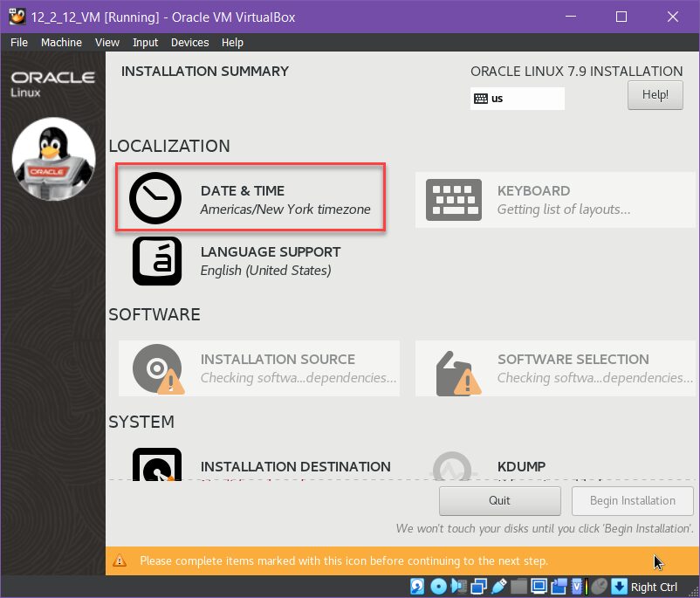Open the Installation Destination option

tap(261, 464)
